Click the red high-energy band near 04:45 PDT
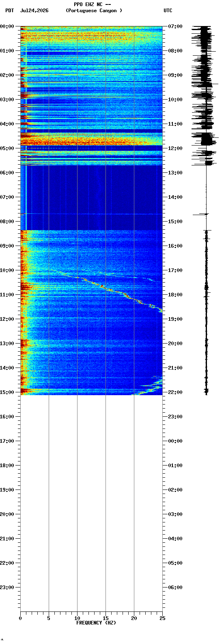 pyautogui.click(x=91, y=141)
